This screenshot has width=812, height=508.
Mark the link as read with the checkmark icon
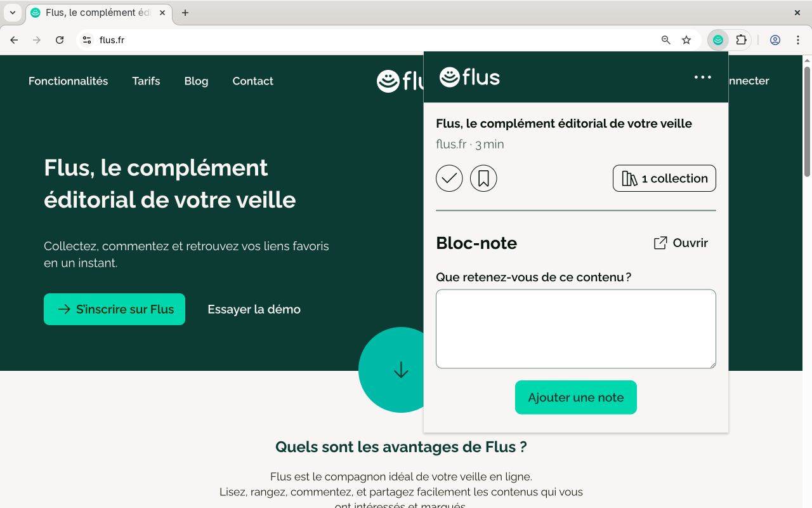click(x=449, y=178)
